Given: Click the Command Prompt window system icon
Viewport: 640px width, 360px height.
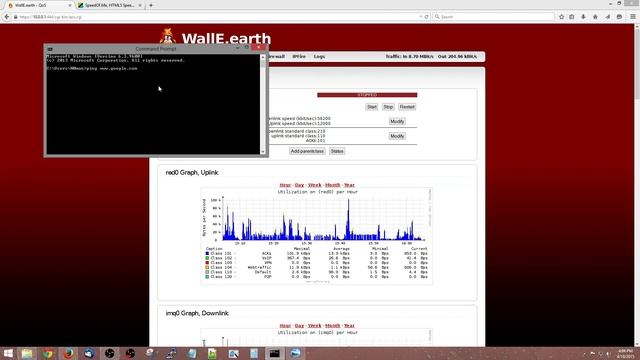Looking at the screenshot, I should pos(50,49).
